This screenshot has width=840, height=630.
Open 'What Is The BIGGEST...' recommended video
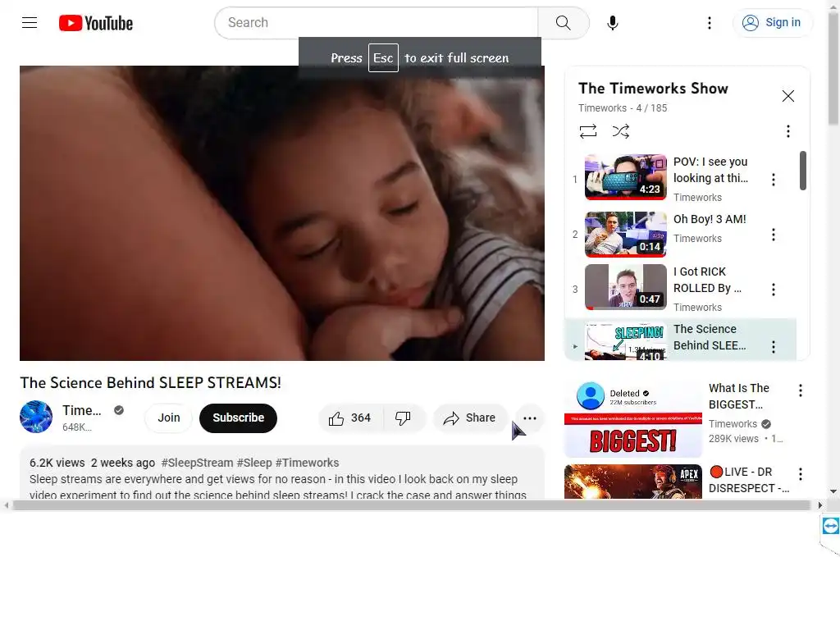pyautogui.click(x=739, y=396)
